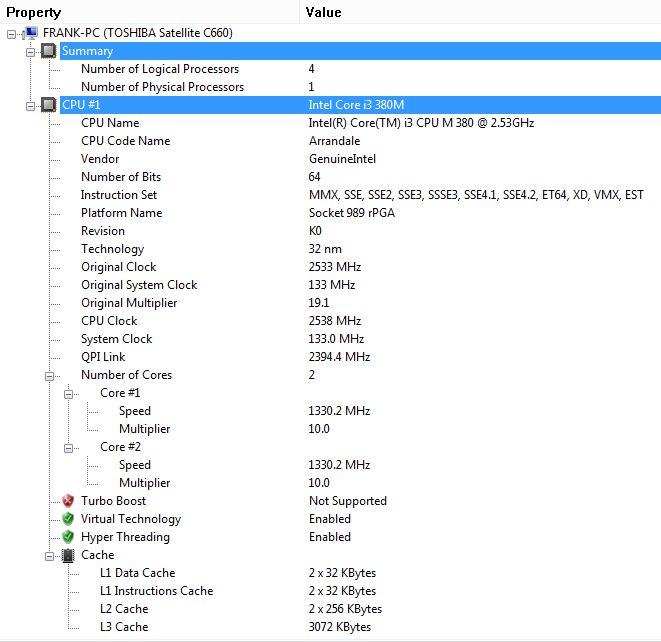Click the chip icon next to CPU #1
Screen dimensions: 661x642
pyautogui.click(x=48, y=105)
